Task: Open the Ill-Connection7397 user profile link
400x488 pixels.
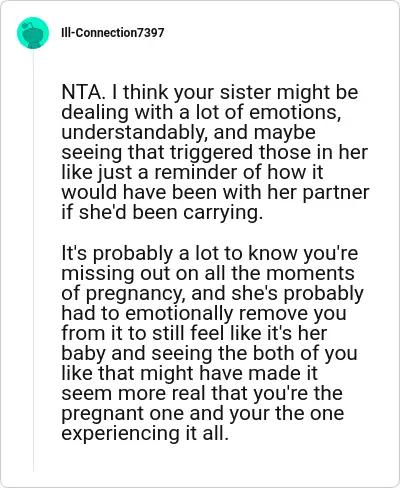Action: click(x=113, y=33)
